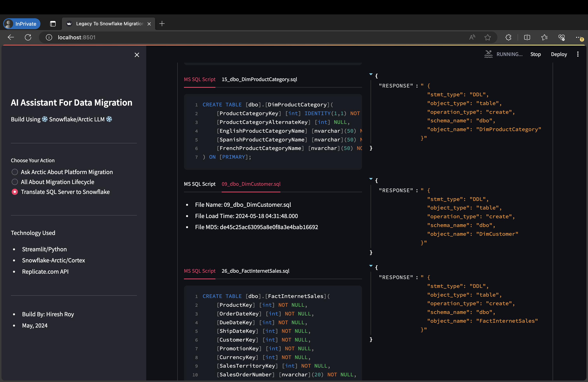588x382 pixels.
Task: Collapse the FactInternetSales JSON response
Action: click(x=371, y=266)
